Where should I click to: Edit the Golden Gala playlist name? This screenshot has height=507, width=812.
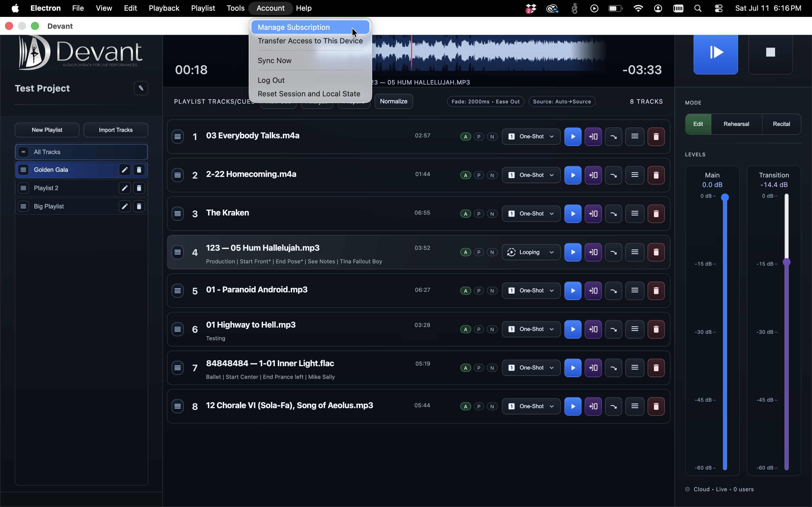[x=125, y=170]
